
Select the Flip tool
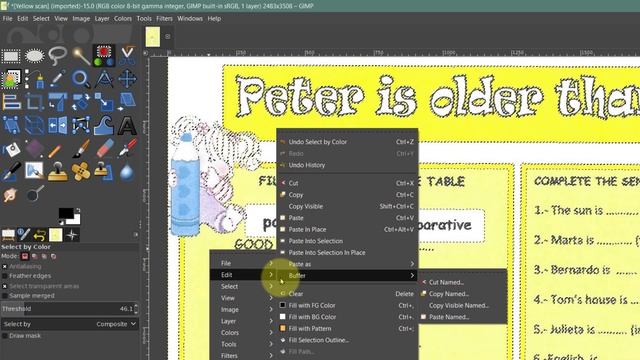click(58, 125)
